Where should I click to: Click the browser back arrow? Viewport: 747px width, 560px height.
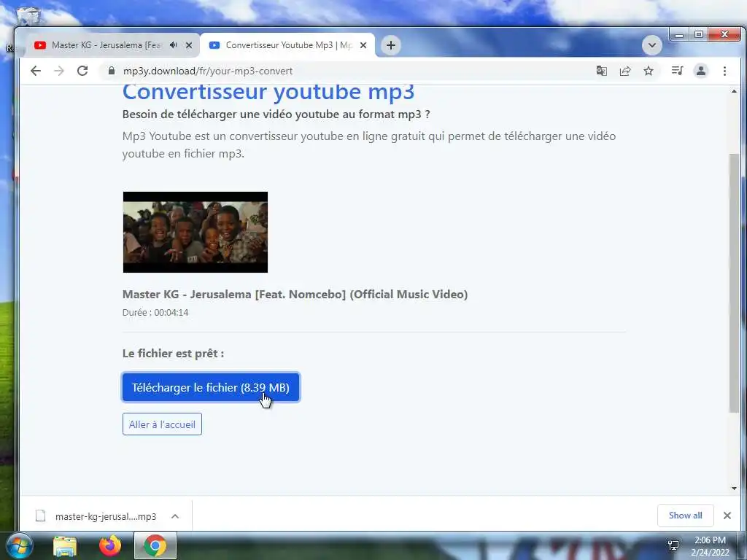click(36, 71)
